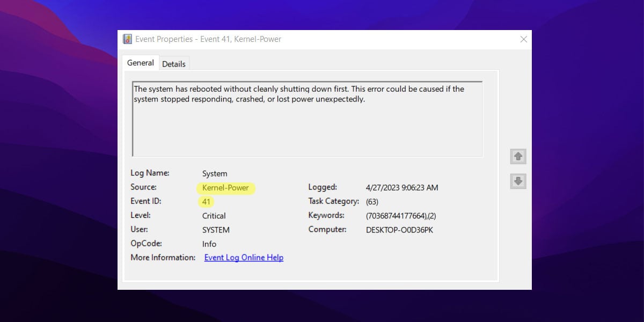Select the Task Category value (63)
The image size is (644, 322).
coord(374,201)
